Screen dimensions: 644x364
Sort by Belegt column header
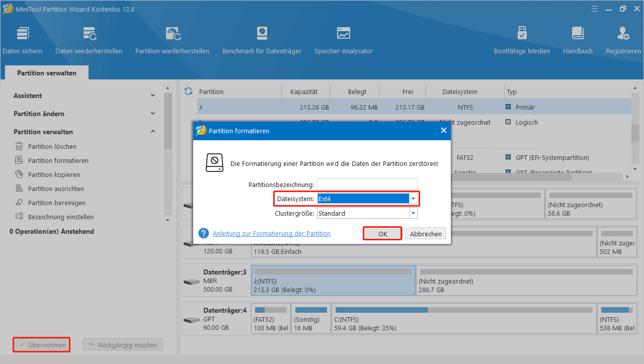click(x=357, y=92)
